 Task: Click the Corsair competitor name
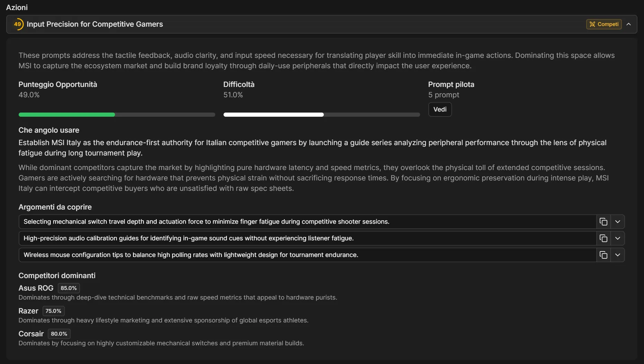point(31,334)
